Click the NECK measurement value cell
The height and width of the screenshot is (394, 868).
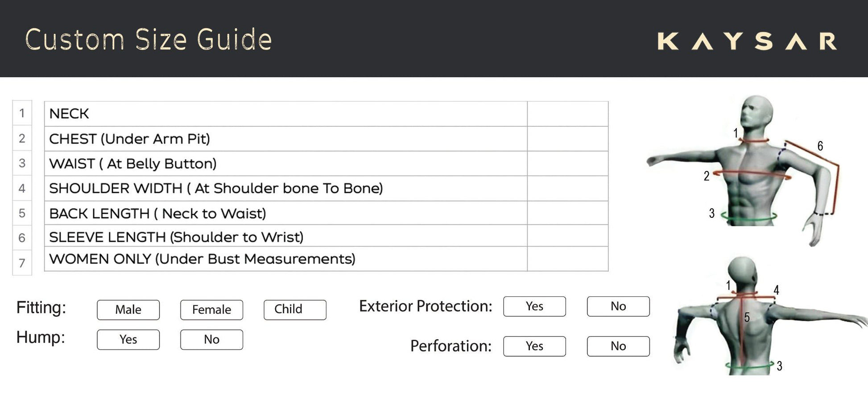pos(567,114)
